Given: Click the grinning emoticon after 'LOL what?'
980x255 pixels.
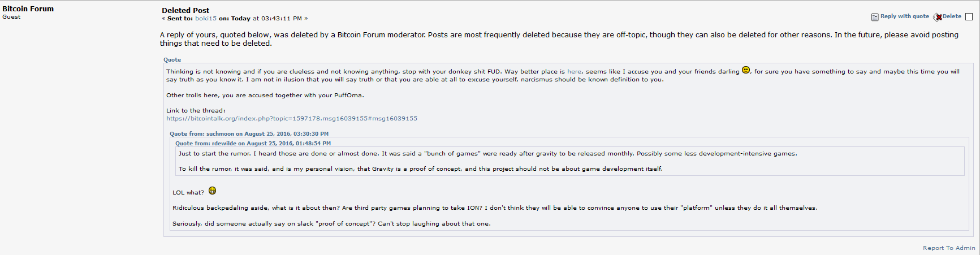Looking at the screenshot, I should [x=213, y=191].
